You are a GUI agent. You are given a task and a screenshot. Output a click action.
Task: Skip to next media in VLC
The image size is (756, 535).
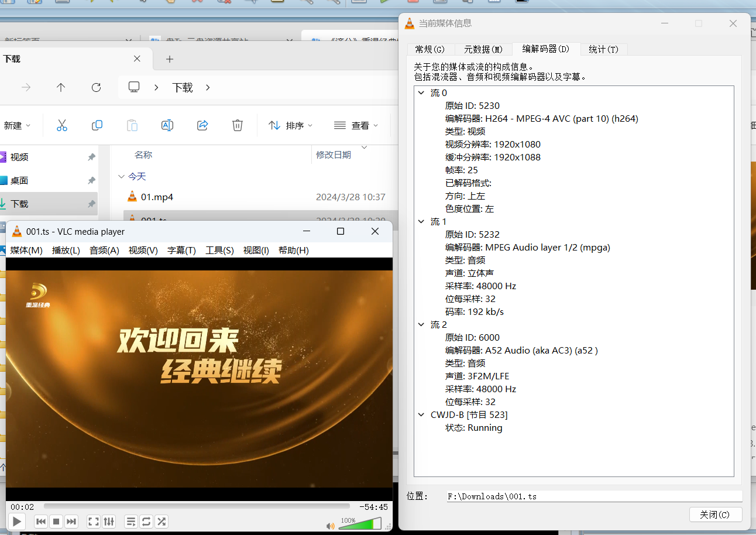pyautogui.click(x=71, y=522)
